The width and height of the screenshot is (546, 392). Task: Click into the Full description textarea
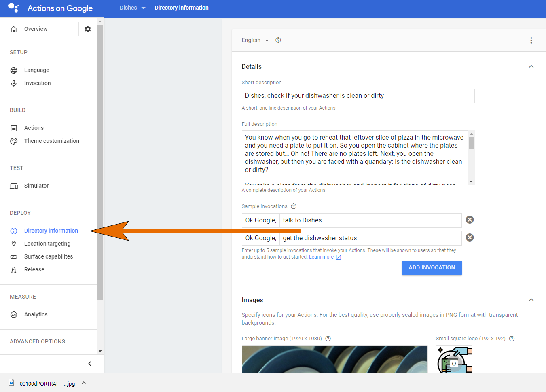point(355,158)
